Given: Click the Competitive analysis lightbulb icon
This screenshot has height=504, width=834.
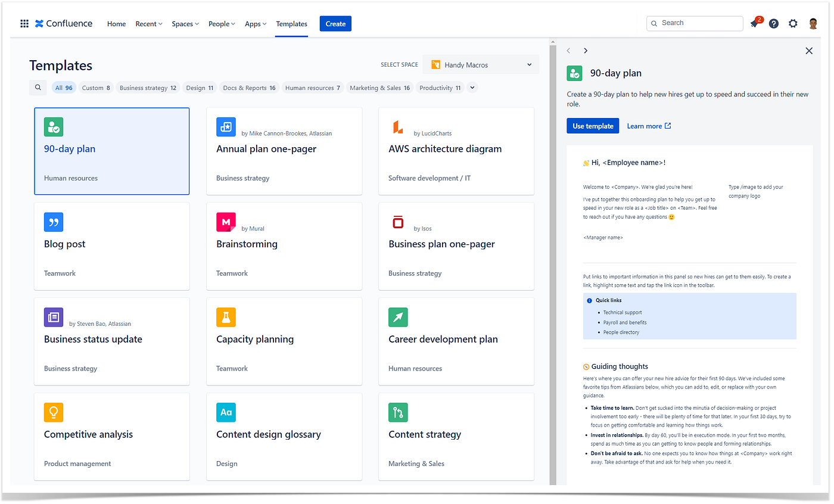Looking at the screenshot, I should click(54, 412).
